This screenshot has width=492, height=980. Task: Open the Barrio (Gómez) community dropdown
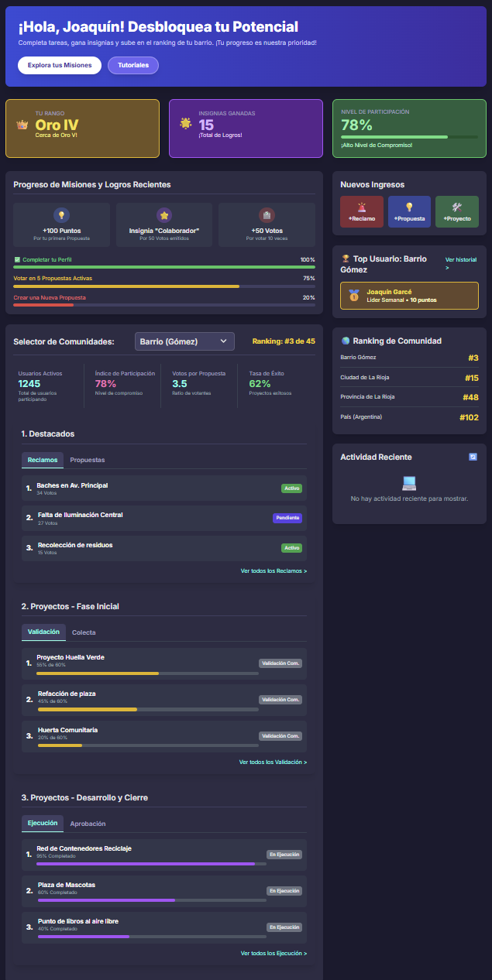click(x=184, y=341)
